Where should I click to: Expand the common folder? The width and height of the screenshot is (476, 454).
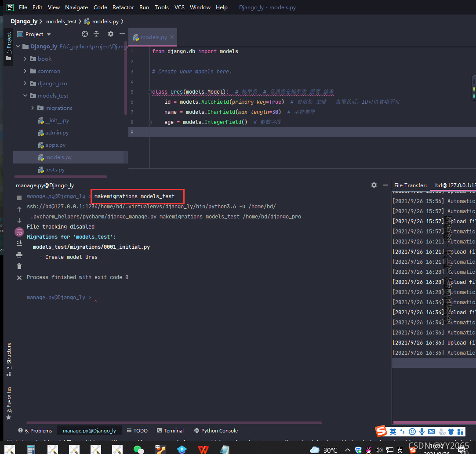(x=25, y=71)
